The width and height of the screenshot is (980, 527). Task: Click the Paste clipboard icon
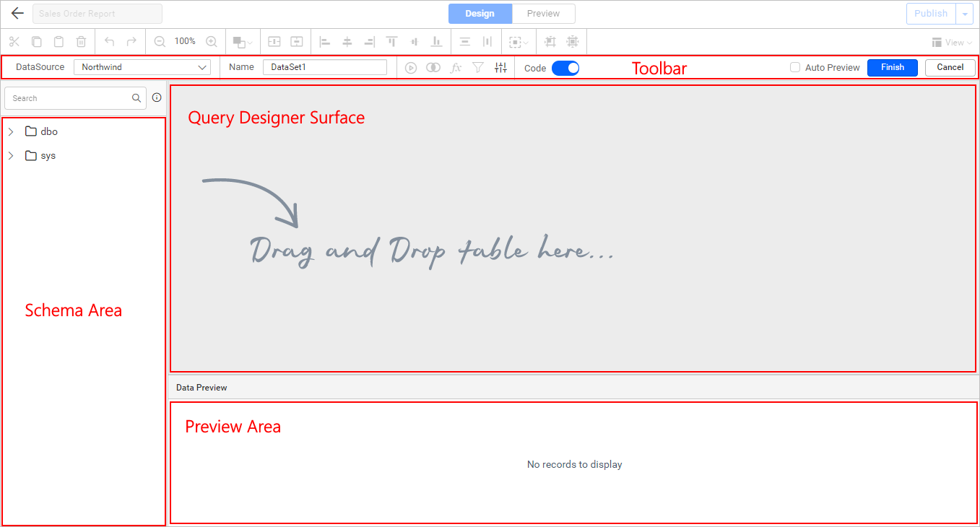pos(58,41)
